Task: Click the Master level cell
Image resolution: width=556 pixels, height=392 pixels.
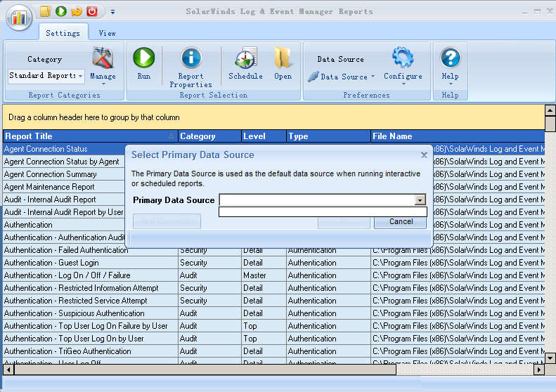Action: coord(264,275)
